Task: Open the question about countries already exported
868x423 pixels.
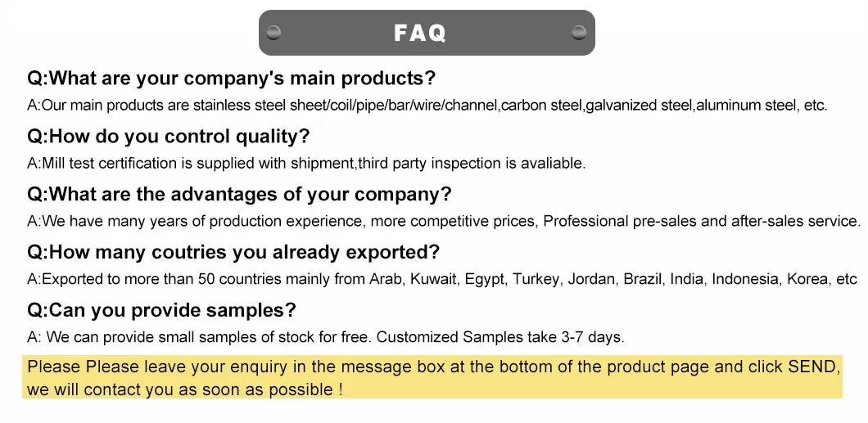Action: pyautogui.click(x=233, y=252)
